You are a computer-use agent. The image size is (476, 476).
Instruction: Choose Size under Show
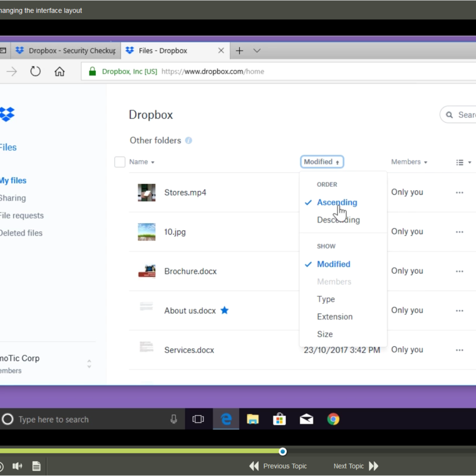pyautogui.click(x=325, y=334)
